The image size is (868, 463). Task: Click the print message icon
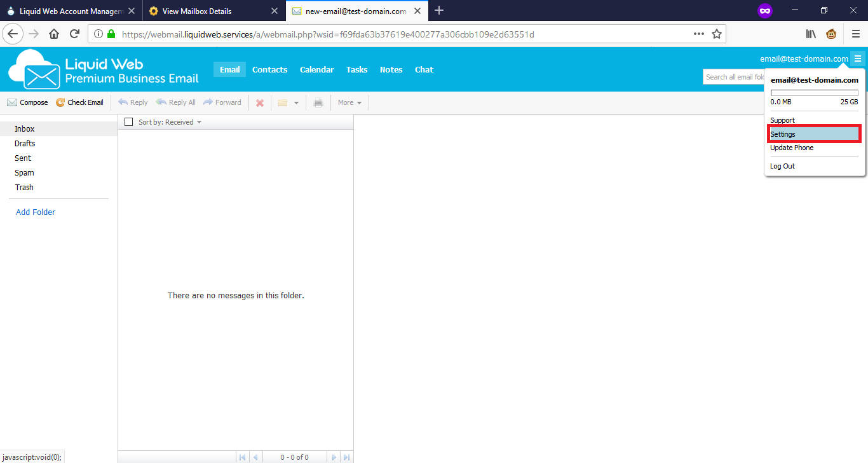[318, 102]
